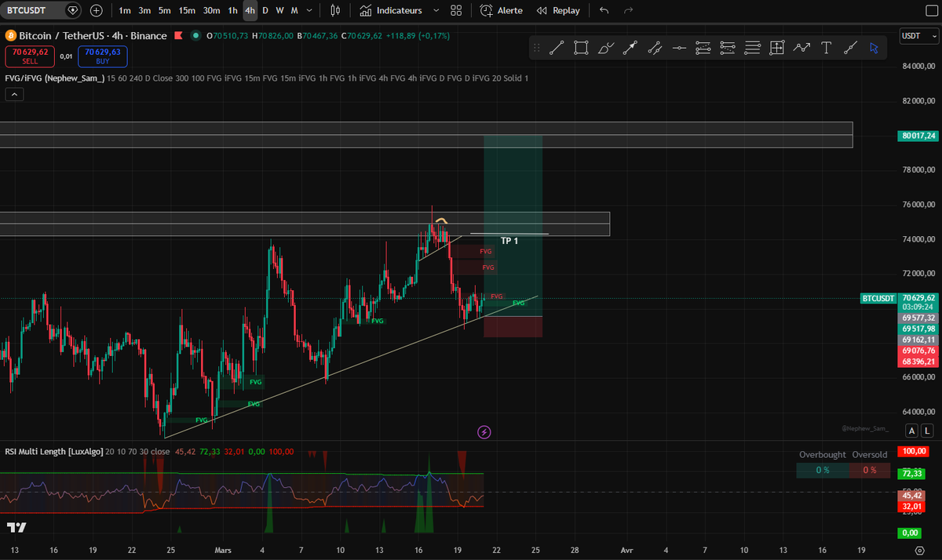
Task: Switch to the 5m timeframe
Action: (x=164, y=10)
